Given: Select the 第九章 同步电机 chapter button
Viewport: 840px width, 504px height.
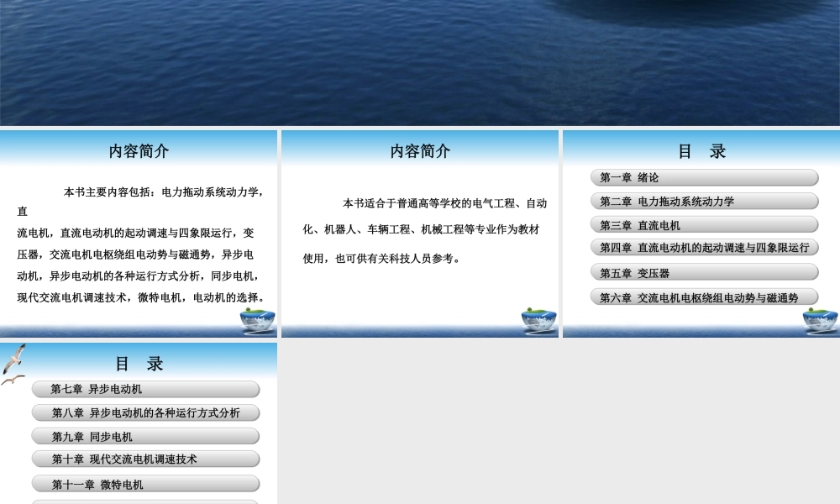Looking at the screenshot, I should pyautogui.click(x=145, y=437).
